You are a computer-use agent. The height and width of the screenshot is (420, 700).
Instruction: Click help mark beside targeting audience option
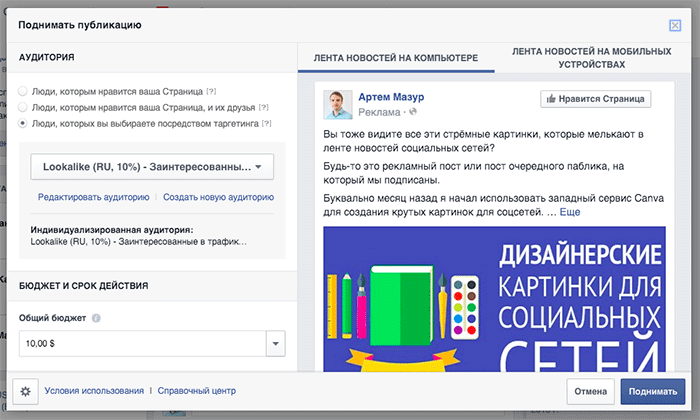click(267, 123)
